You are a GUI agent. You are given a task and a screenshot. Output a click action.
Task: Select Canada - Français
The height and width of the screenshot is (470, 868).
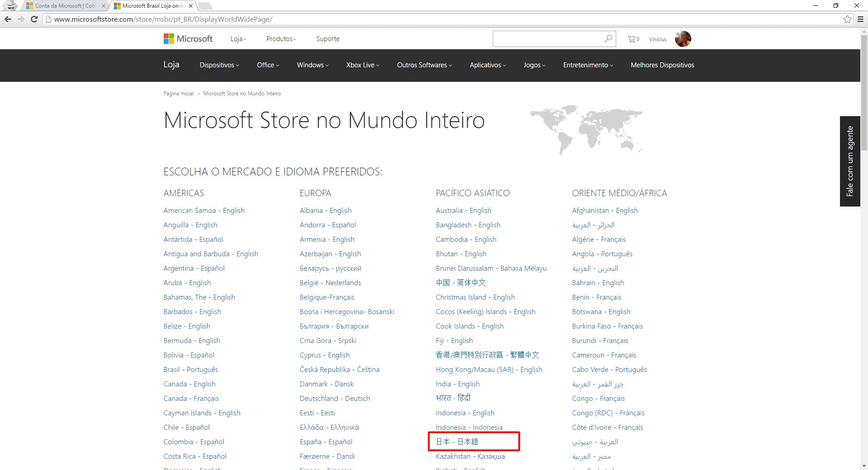click(x=191, y=399)
